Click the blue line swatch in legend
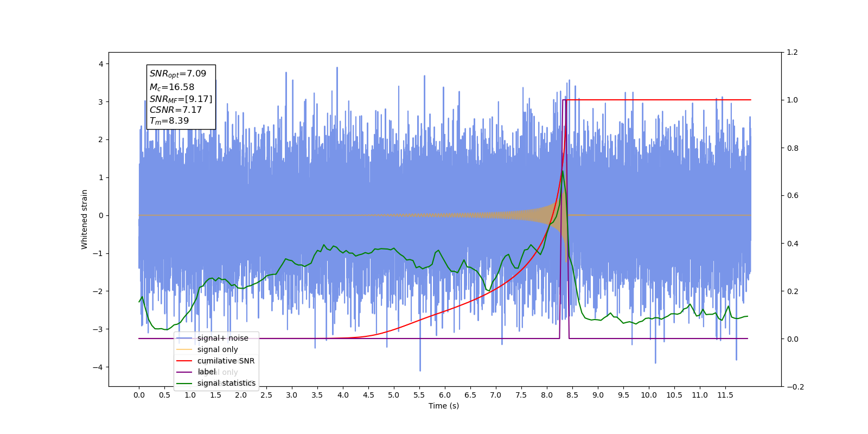Viewport: 868px width, 434px height. (x=184, y=338)
